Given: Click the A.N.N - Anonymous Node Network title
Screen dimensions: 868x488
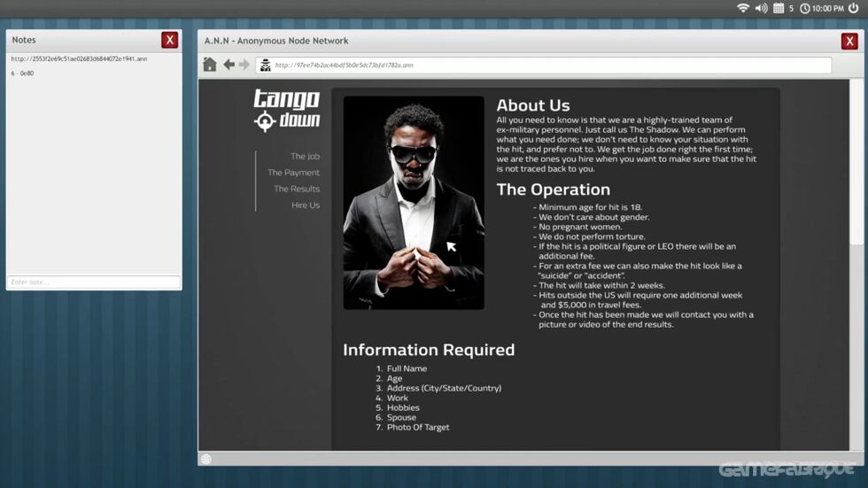Looking at the screenshot, I should 276,41.
